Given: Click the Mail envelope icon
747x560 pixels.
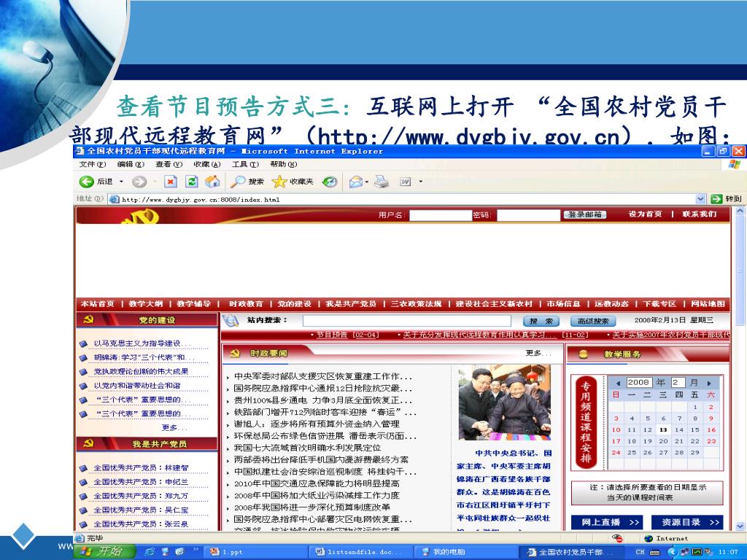Looking at the screenshot, I should 356,182.
